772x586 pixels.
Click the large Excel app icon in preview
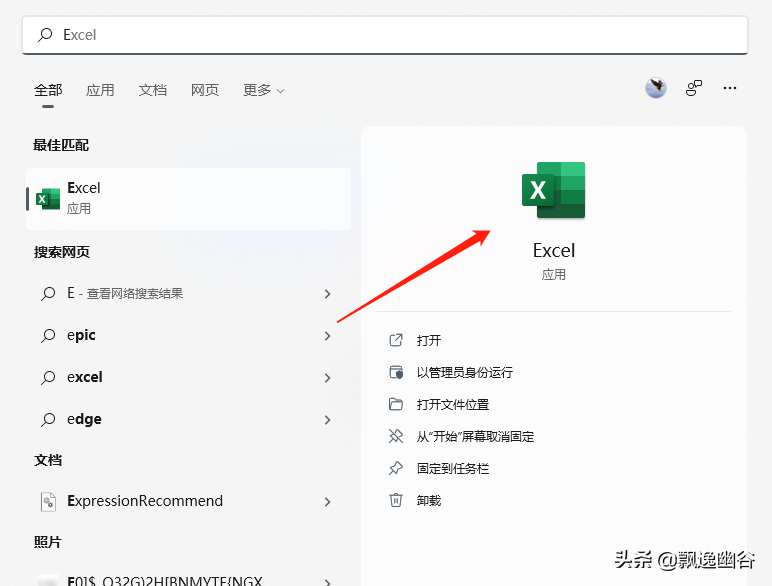pyautogui.click(x=553, y=190)
